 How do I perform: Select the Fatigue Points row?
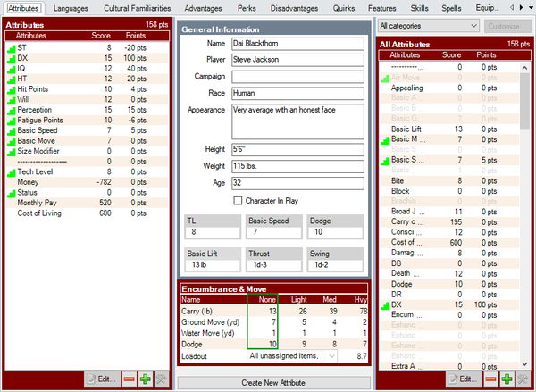pos(88,121)
